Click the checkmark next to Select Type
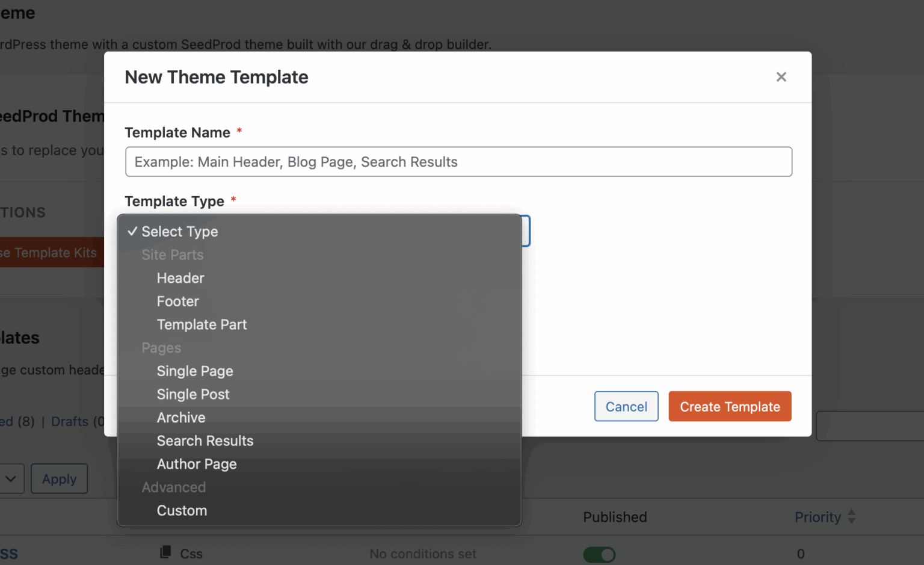The width and height of the screenshot is (924, 565). (132, 231)
